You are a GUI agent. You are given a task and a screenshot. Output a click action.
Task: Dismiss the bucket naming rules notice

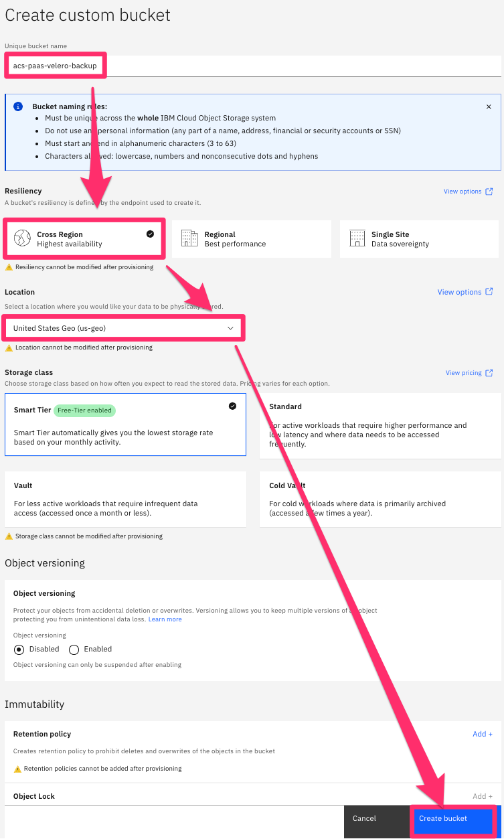(x=489, y=106)
